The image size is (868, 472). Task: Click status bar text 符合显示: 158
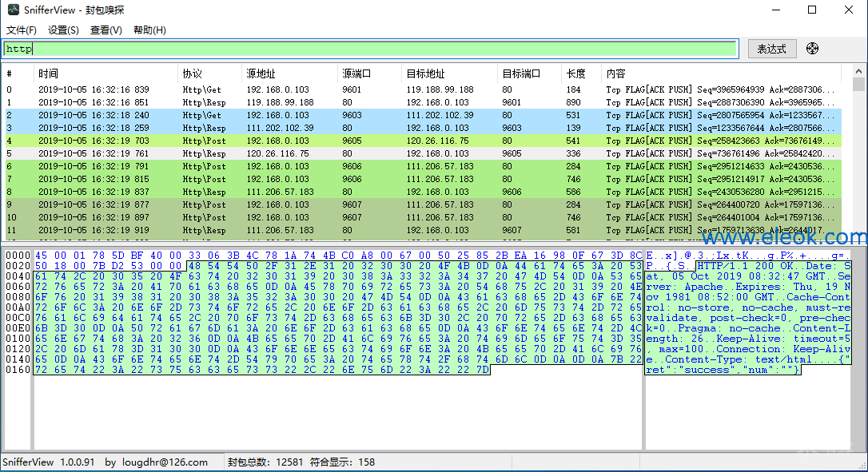click(x=342, y=462)
